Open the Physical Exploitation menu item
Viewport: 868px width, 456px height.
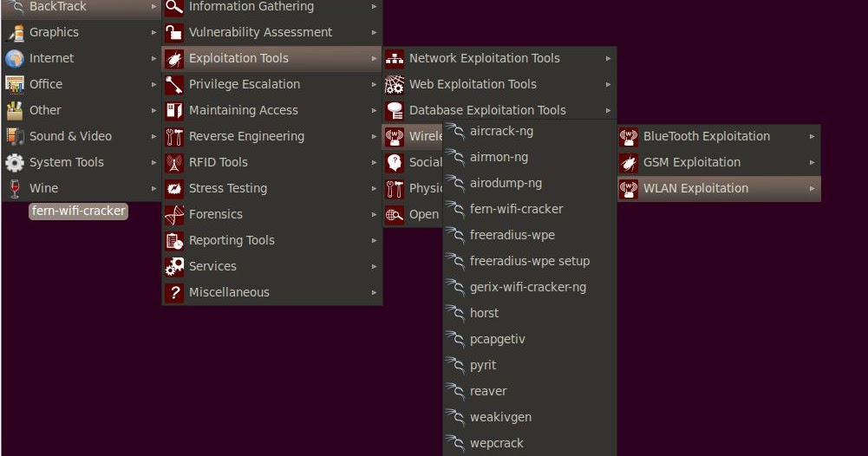[413, 188]
